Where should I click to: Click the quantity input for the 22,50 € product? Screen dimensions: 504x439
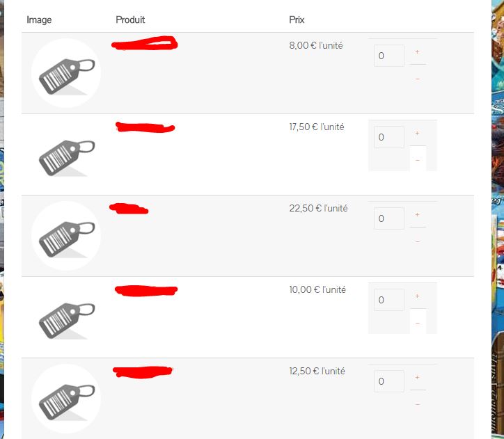(x=389, y=218)
